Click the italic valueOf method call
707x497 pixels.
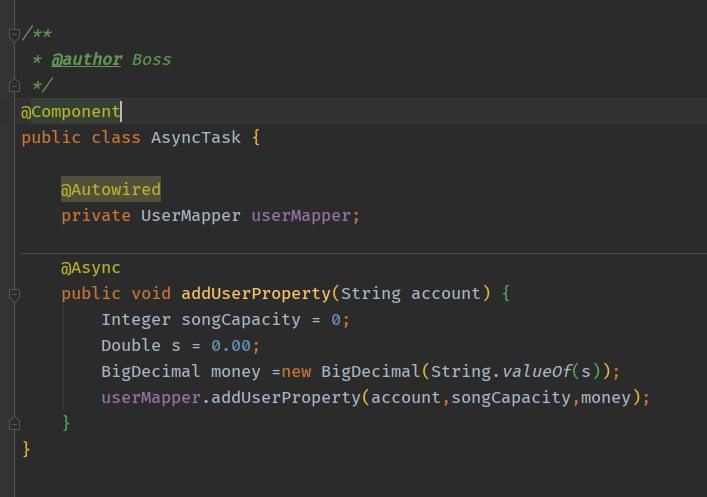click(x=537, y=372)
